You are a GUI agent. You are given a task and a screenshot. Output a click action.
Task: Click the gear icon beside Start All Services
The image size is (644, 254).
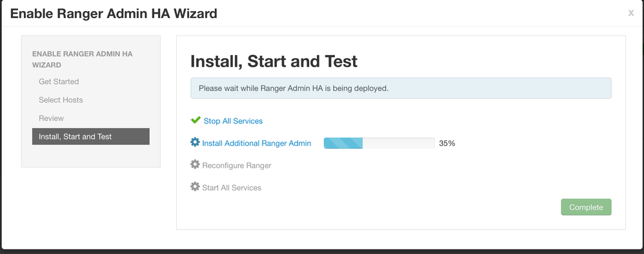pos(195,187)
